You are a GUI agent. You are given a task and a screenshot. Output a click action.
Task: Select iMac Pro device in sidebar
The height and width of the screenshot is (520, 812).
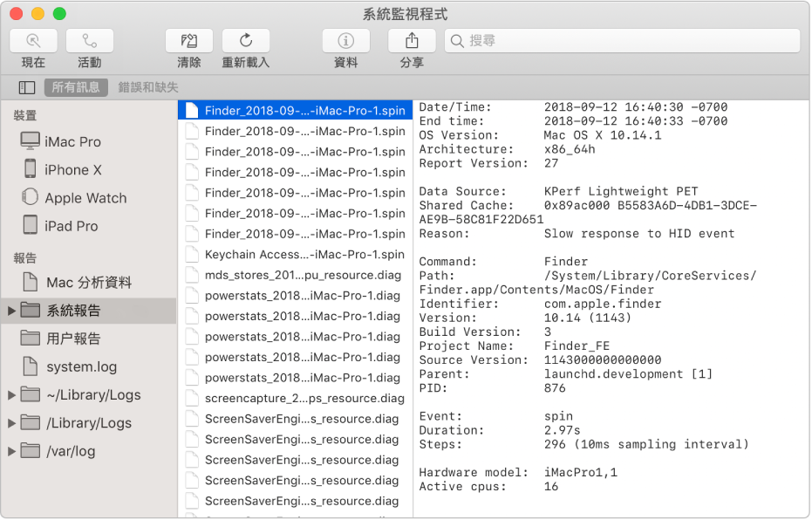tap(89, 141)
